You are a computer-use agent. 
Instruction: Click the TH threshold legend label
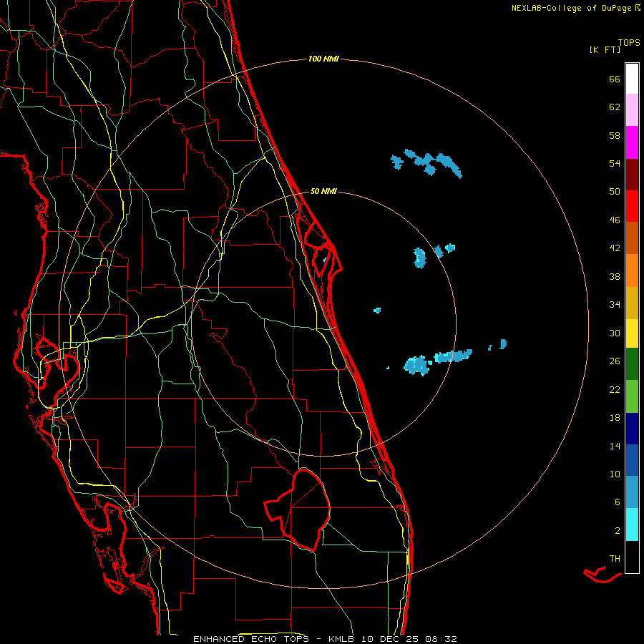(x=615, y=558)
